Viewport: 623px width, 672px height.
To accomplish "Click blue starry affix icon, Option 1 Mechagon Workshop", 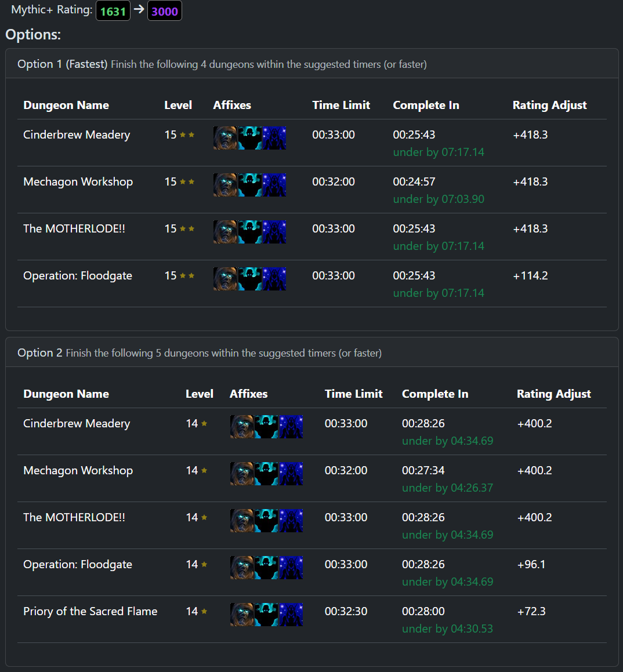I will pyautogui.click(x=274, y=185).
